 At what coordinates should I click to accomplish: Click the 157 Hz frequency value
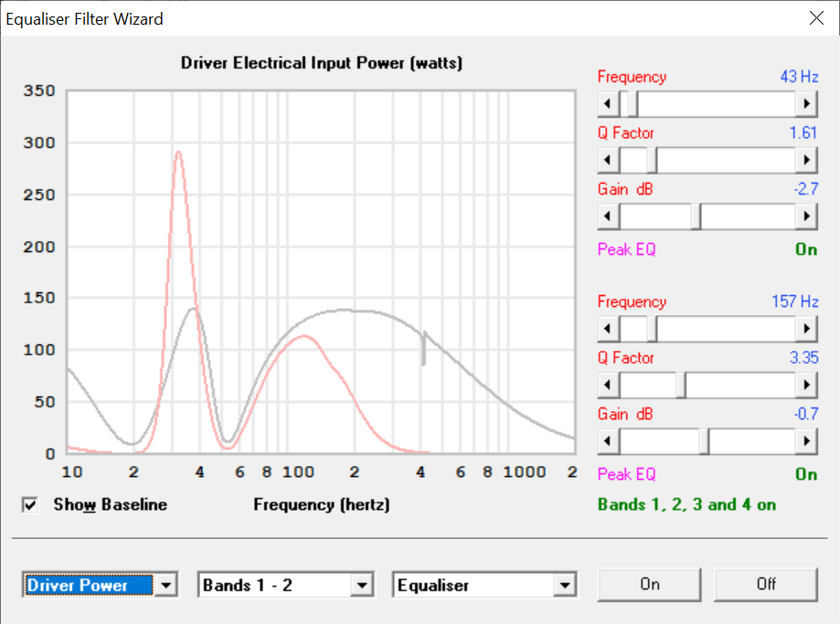[794, 301]
